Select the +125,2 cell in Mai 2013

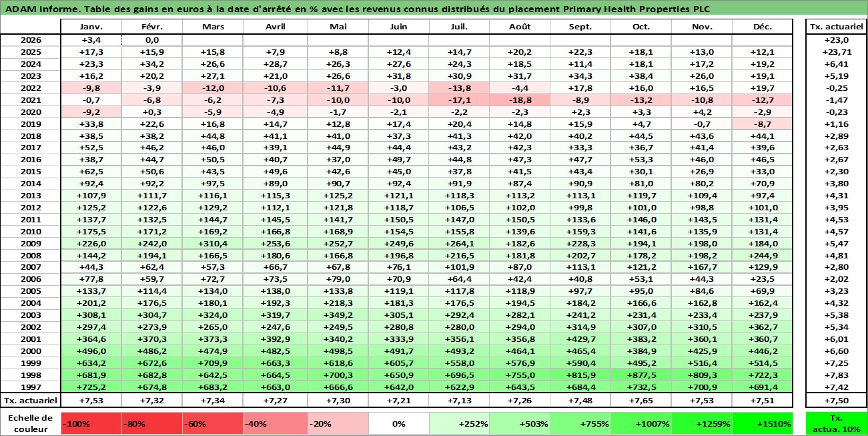pos(338,196)
